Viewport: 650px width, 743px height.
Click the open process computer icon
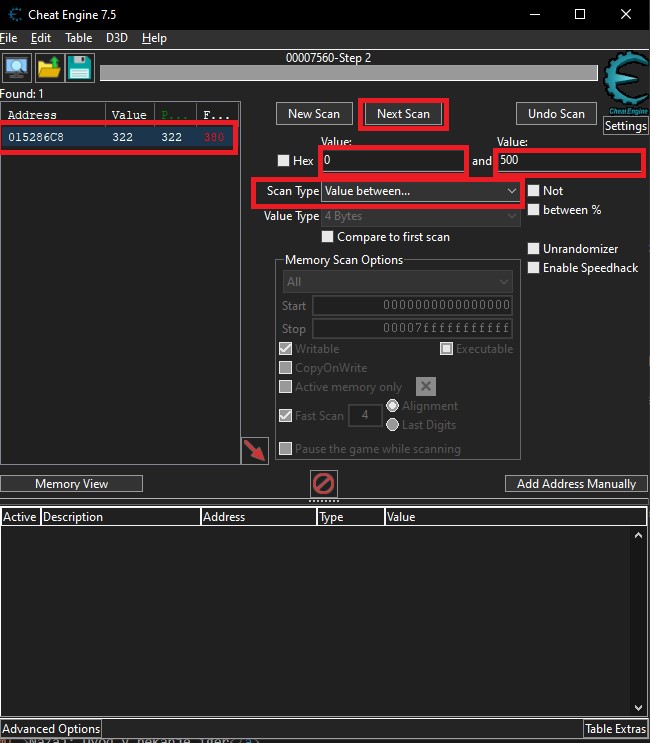coord(17,68)
